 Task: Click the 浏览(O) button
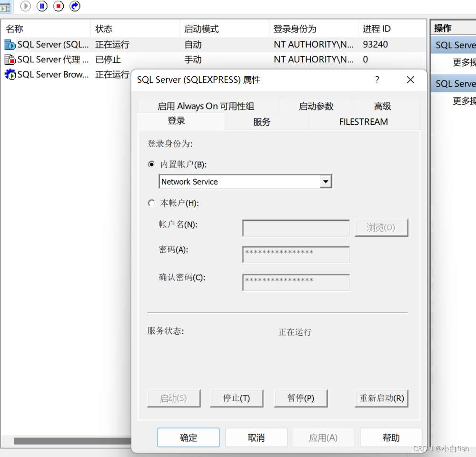[381, 228]
